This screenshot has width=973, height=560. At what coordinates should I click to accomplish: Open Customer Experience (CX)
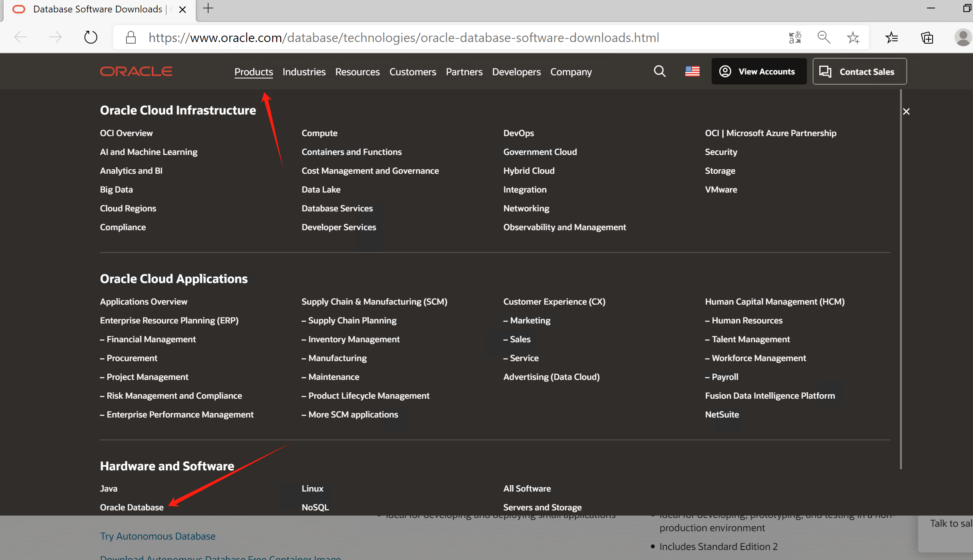coord(554,301)
